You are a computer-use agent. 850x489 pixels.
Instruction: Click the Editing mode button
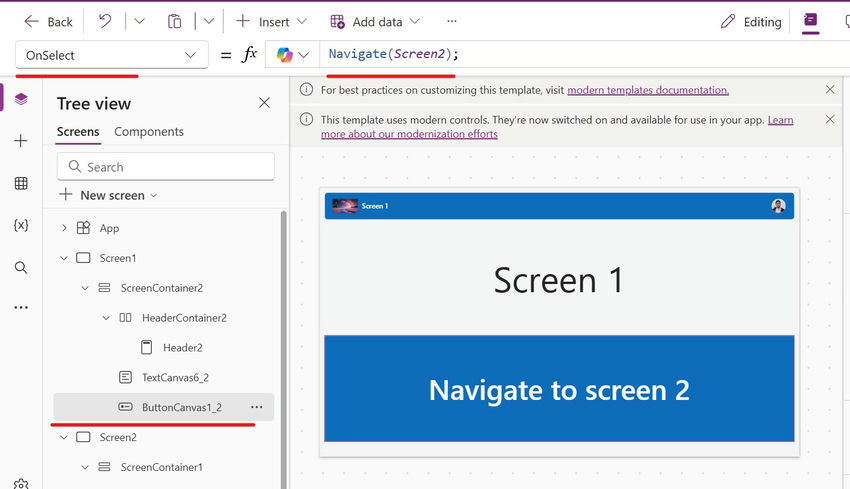751,22
